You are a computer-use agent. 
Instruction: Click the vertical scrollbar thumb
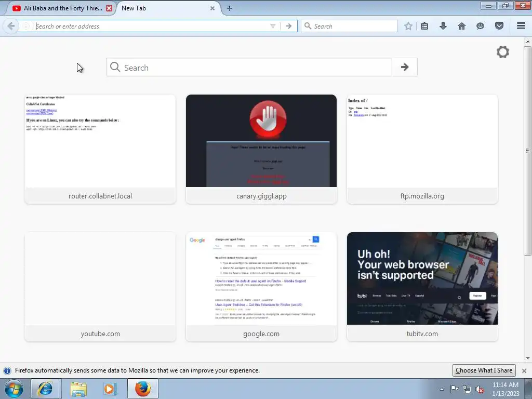tap(528, 151)
